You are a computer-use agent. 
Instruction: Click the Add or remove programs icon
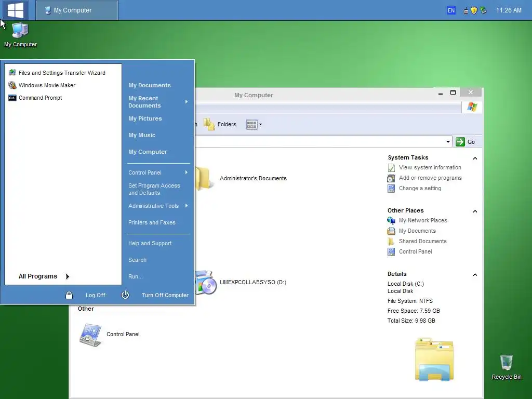click(391, 178)
